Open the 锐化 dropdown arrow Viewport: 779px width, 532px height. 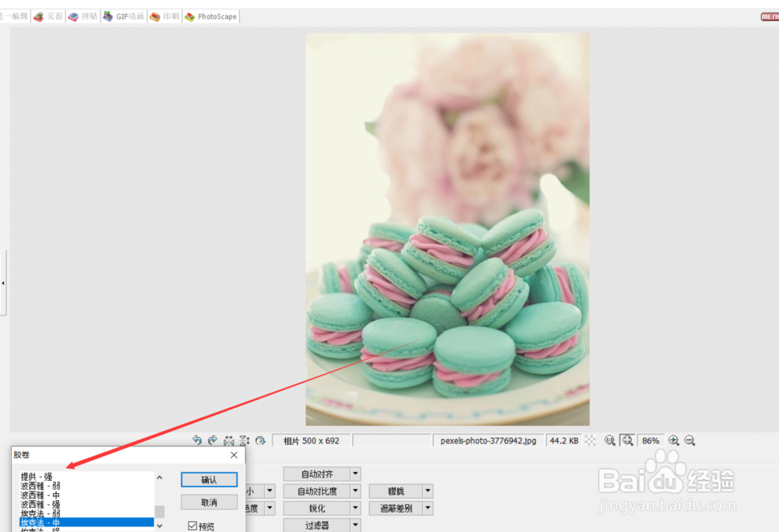click(355, 508)
